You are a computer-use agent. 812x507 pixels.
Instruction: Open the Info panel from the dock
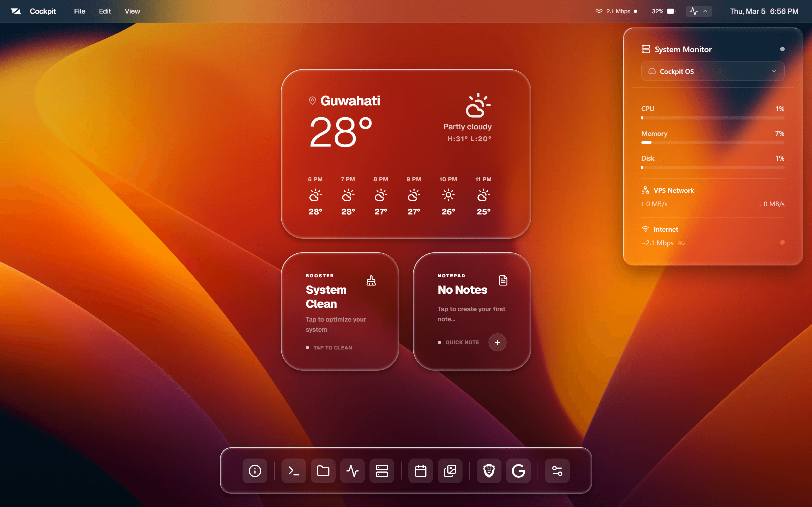click(x=254, y=470)
